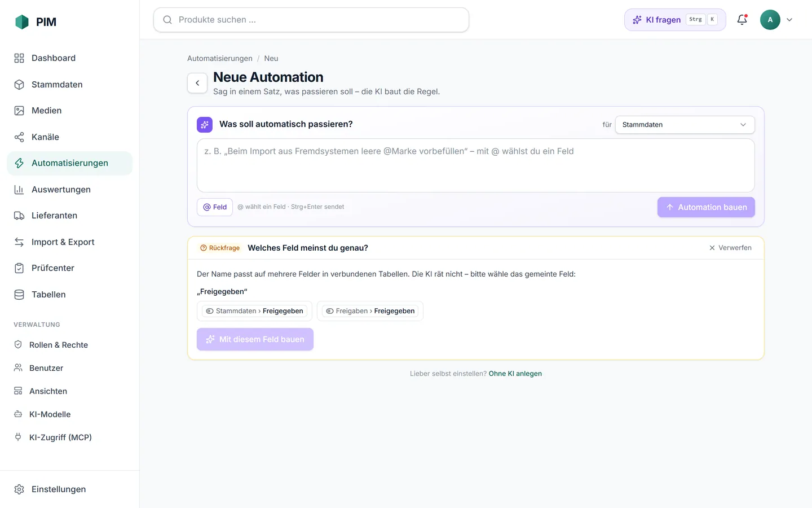Click the PIM hexagon logo
The image size is (812, 508).
(22, 22)
